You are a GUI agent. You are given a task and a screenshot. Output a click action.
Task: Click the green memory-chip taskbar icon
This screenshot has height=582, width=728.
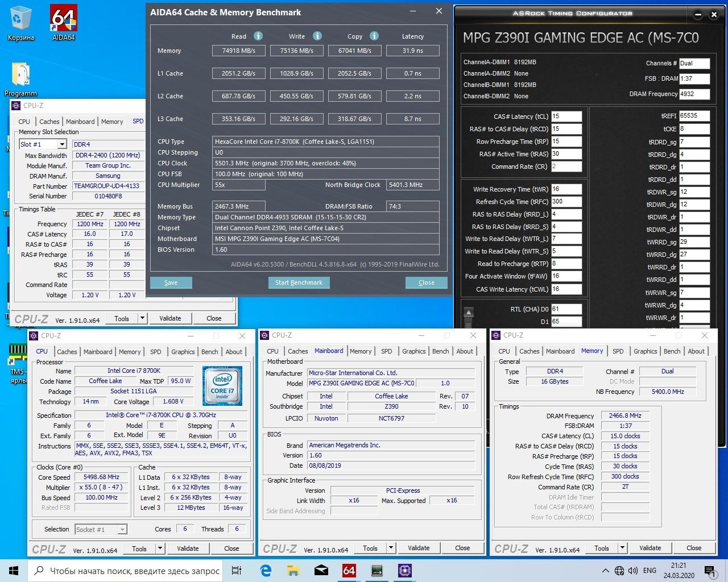[377, 571]
